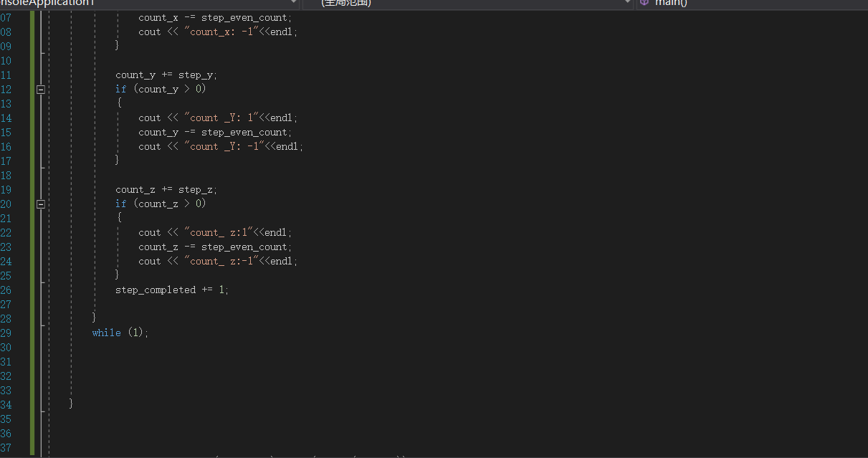Click the 'if (count_y > 0)' statement
This screenshot has height=458, width=868.
[161, 89]
